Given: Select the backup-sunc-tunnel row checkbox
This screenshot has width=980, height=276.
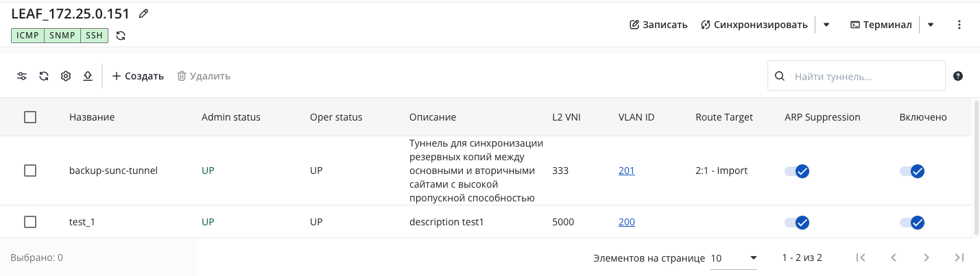Looking at the screenshot, I should click(x=30, y=171).
